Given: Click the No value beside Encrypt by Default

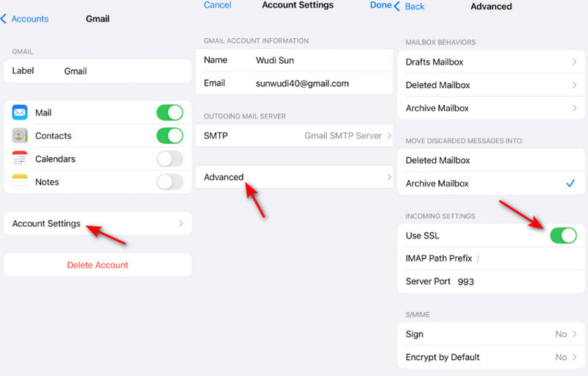Looking at the screenshot, I should [561, 358].
